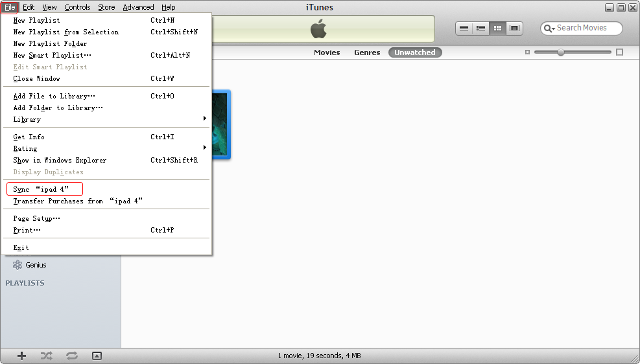Switch to album list view icon
640x364 pixels.
(481, 28)
